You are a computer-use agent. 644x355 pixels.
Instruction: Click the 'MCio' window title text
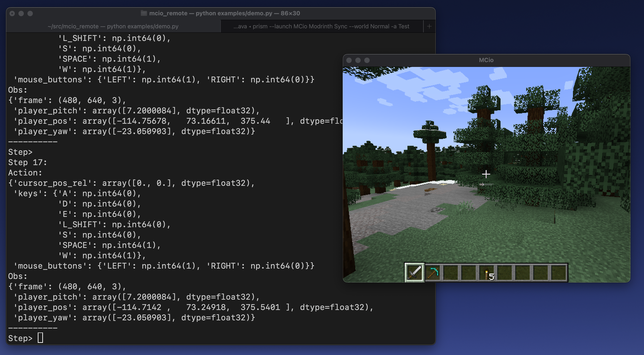click(x=486, y=60)
